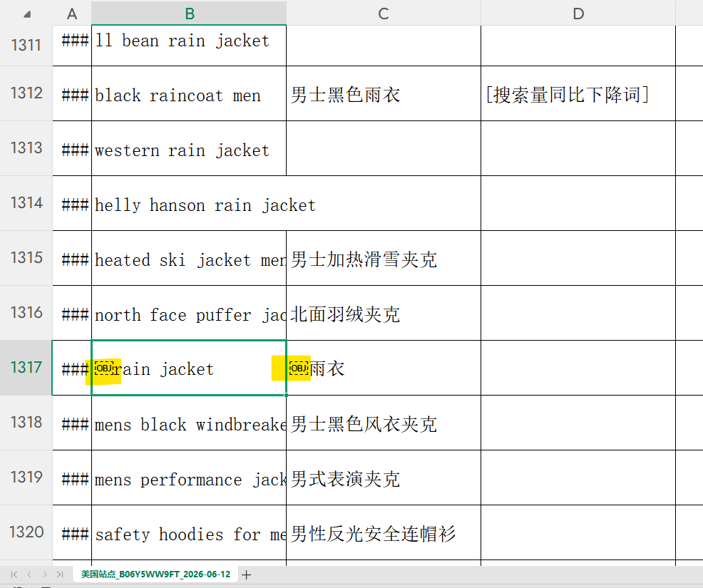Click the ### cell in row 1317
Image resolution: width=703 pixels, height=588 pixels.
(x=72, y=368)
